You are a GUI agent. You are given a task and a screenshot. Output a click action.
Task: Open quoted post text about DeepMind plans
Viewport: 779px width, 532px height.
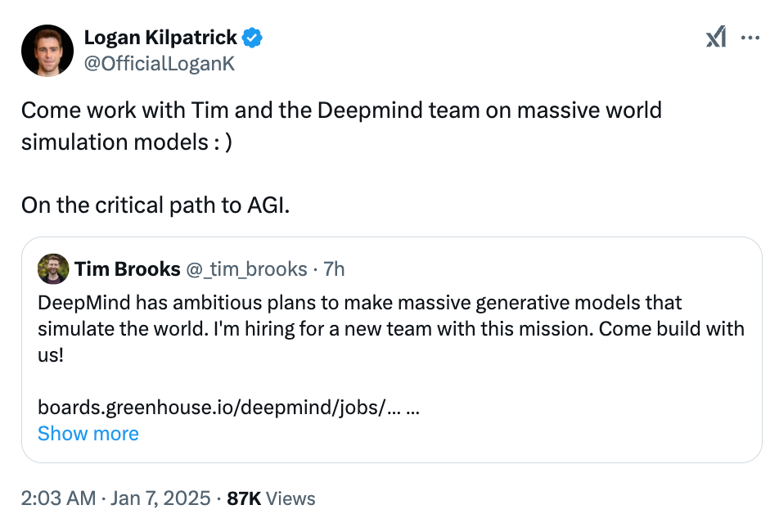[391, 329]
